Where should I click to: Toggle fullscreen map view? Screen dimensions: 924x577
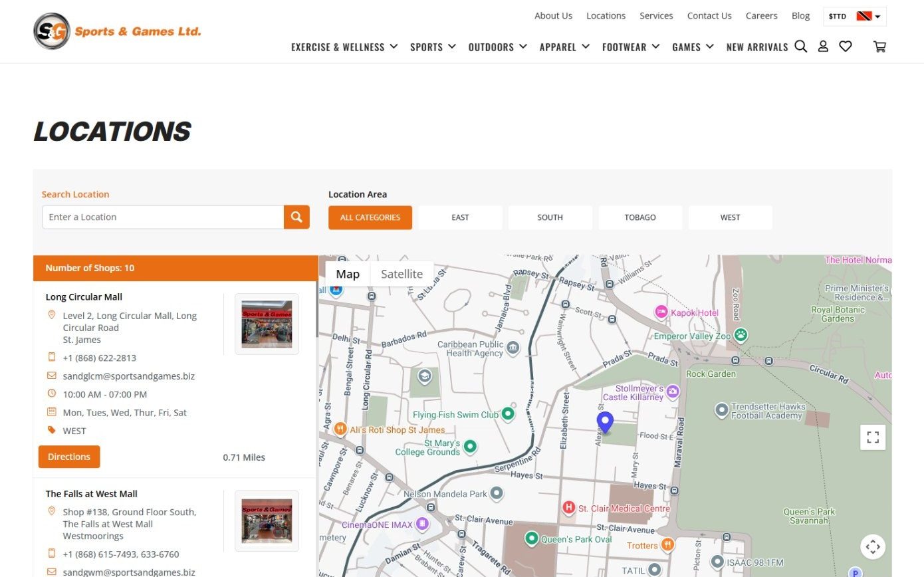click(x=873, y=437)
